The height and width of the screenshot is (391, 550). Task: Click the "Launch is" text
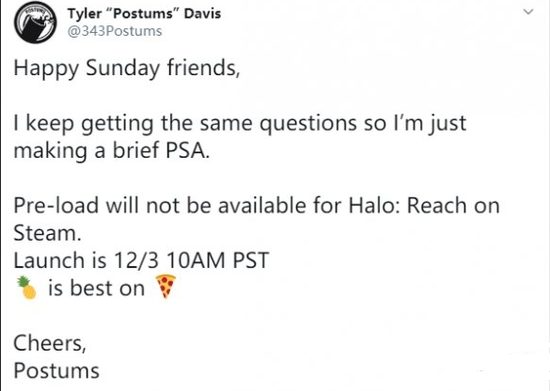(x=60, y=260)
